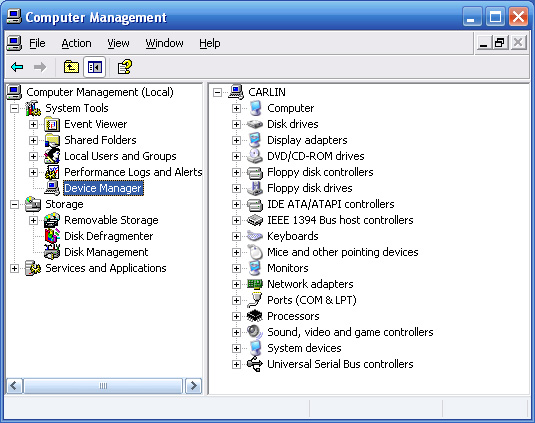Click the left pane horizontal scrollbar thumb
535x423 pixels.
(103, 386)
